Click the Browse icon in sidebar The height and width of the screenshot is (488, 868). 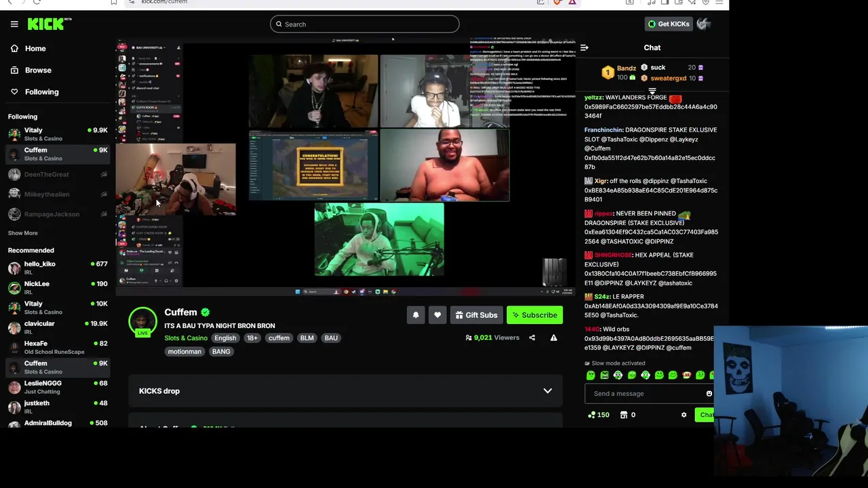14,70
